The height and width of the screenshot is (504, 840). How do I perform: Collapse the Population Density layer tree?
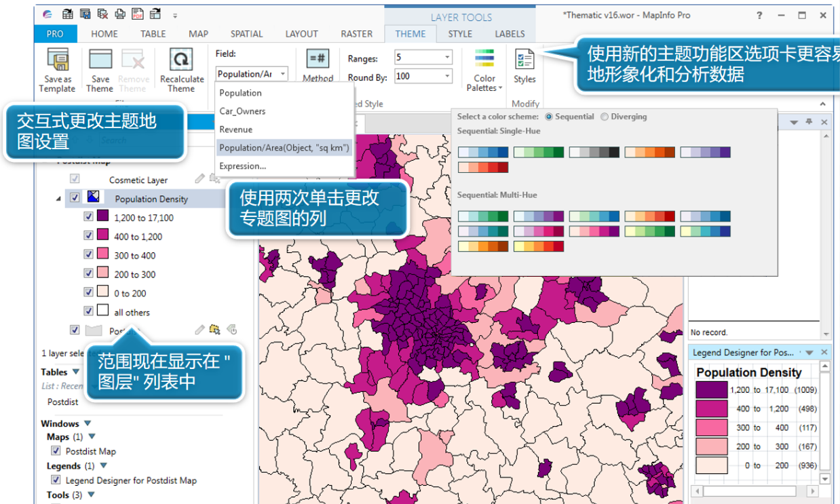[x=58, y=198]
